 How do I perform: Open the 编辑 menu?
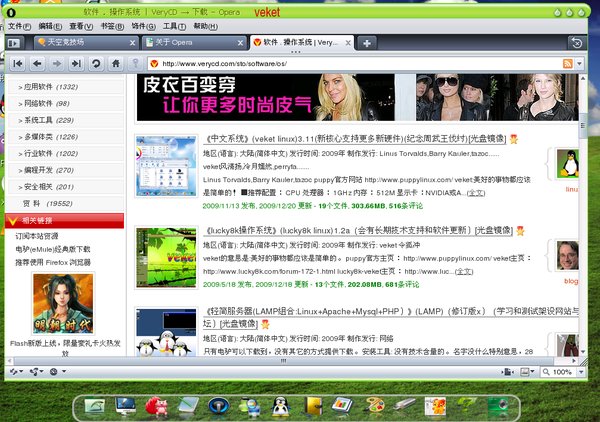(x=50, y=26)
